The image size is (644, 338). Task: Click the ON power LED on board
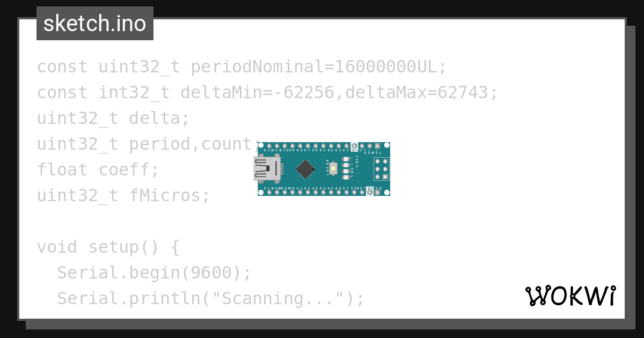[346, 171]
